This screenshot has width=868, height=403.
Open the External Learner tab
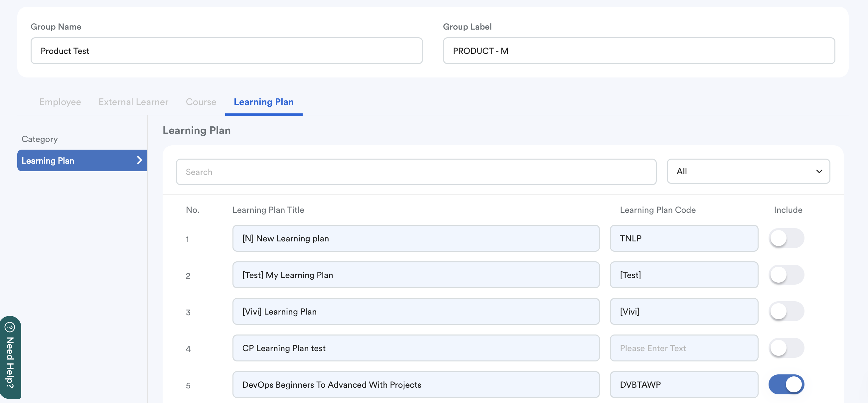[133, 102]
